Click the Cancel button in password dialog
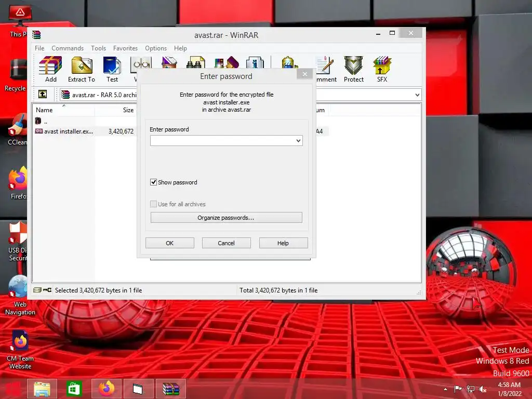Screen dimensions: 532x399 point(227,243)
